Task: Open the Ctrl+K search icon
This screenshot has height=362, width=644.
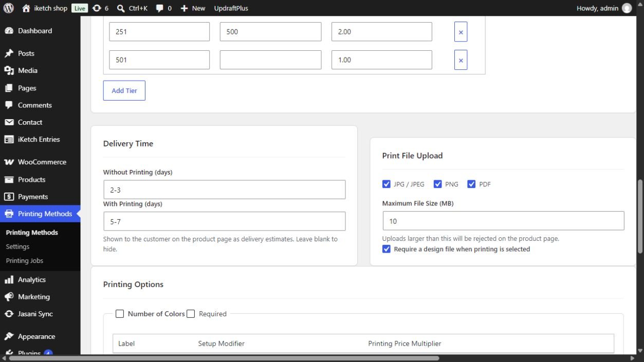Action: click(121, 8)
